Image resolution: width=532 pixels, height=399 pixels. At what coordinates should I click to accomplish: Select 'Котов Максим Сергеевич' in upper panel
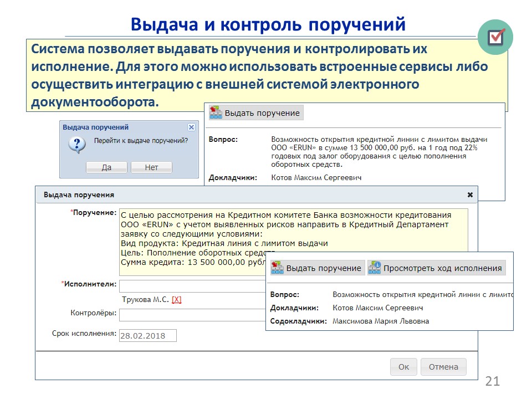316,178
